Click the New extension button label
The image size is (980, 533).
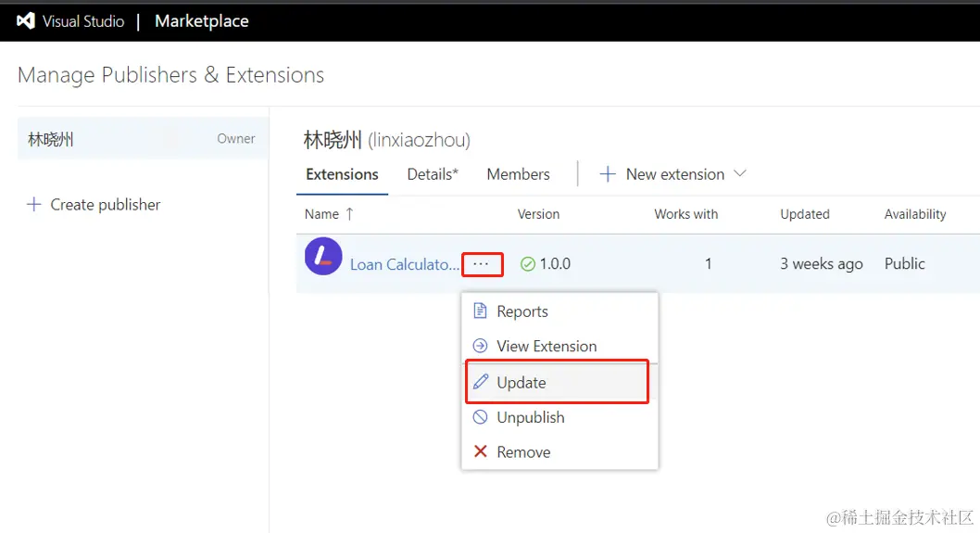tap(675, 174)
